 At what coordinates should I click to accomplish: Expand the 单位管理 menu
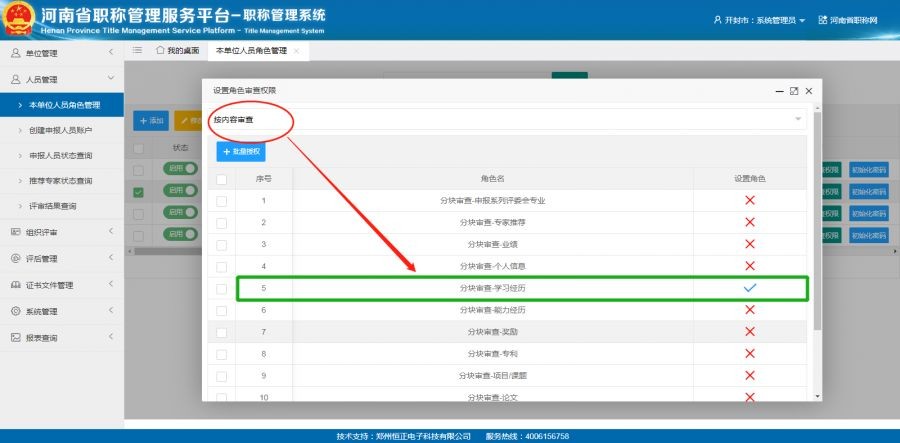[111, 52]
